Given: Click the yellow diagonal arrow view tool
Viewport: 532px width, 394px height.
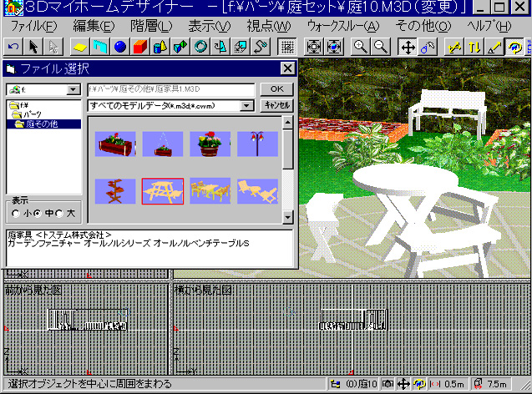Looking at the screenshot, I should (x=454, y=47).
